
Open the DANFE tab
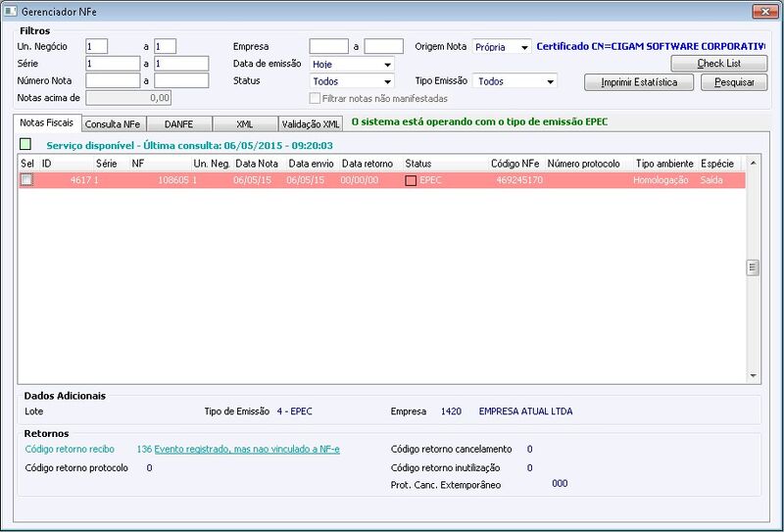(x=179, y=124)
